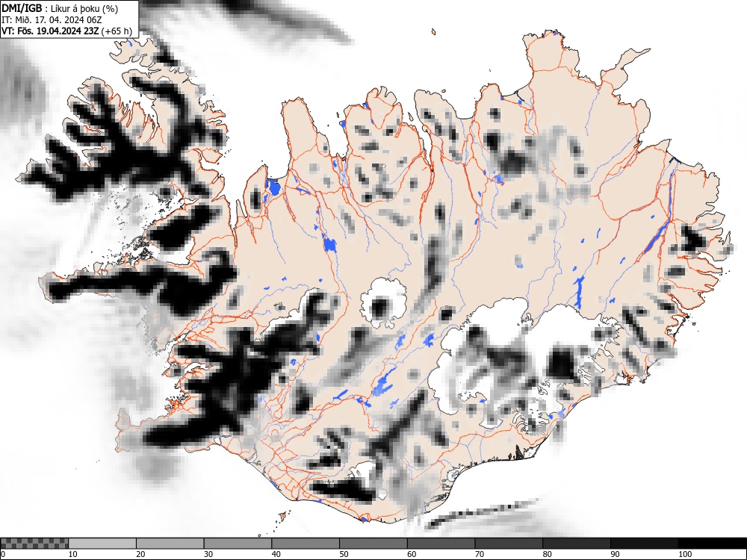The height and width of the screenshot is (560, 747).
Task: Click the initial time line "IT: Mið. 17. 04. 2024 06Z"
Action: (x=52, y=20)
